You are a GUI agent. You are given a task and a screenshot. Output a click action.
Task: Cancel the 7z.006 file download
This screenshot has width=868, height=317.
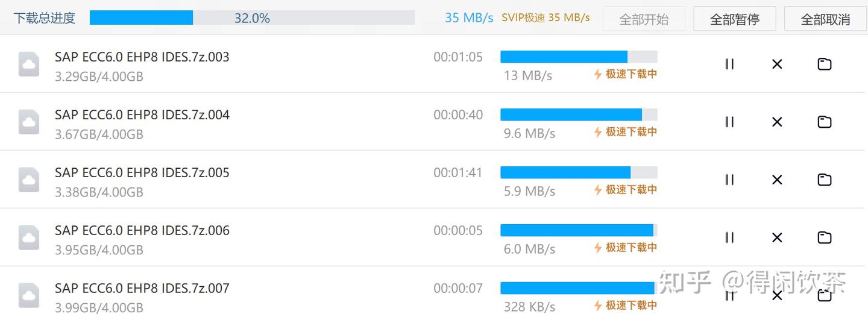tap(777, 237)
